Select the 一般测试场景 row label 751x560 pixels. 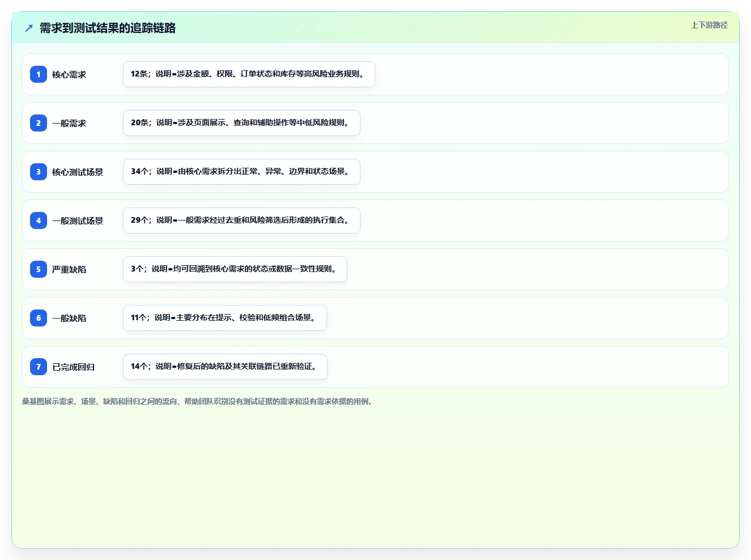coord(78,220)
